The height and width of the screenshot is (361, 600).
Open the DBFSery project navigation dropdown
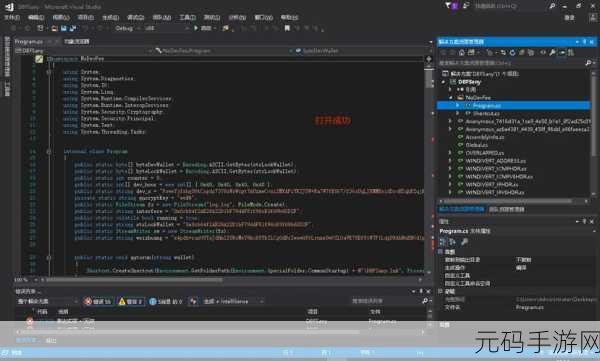82,51
